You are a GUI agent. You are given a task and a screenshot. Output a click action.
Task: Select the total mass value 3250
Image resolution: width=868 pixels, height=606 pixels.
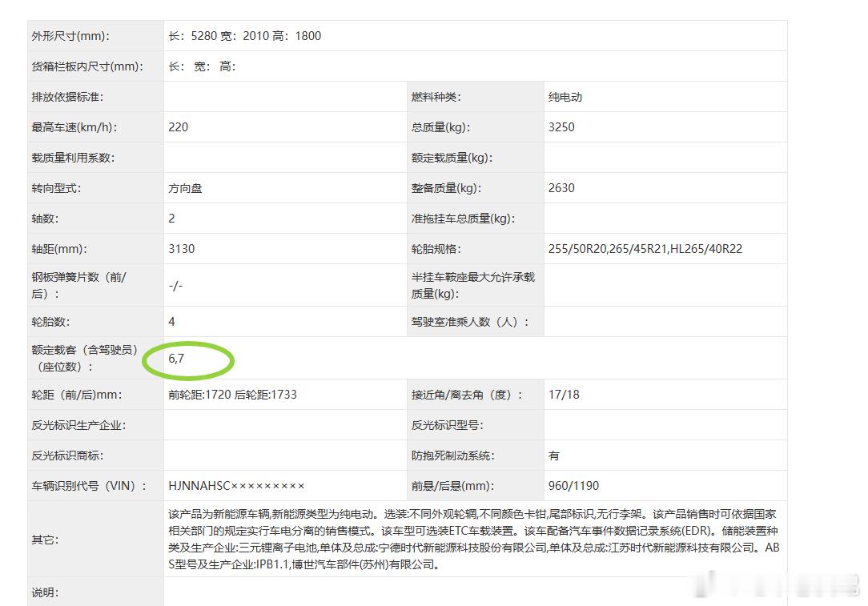(x=561, y=127)
